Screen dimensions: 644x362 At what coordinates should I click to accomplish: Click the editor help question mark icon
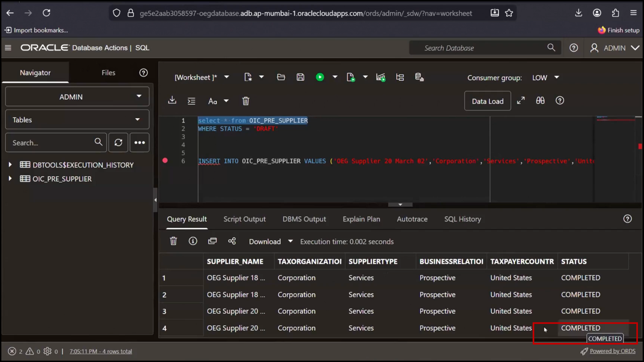(560, 101)
